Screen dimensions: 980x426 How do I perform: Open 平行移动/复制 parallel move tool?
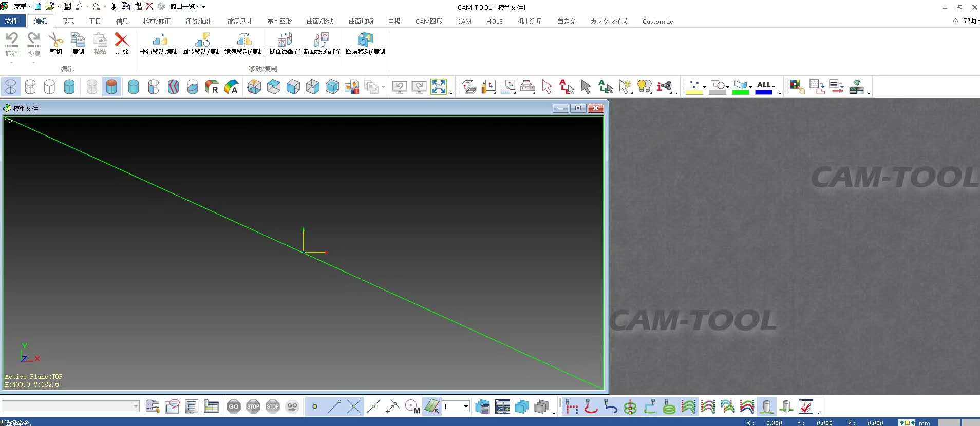coord(160,44)
